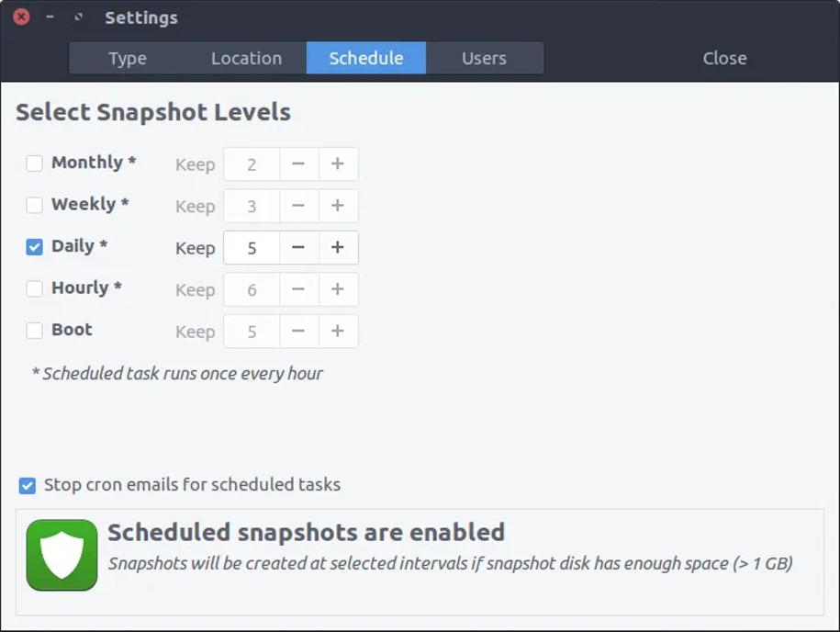Decrease Monthly keep count with minus
The image size is (840, 632).
pos(298,164)
